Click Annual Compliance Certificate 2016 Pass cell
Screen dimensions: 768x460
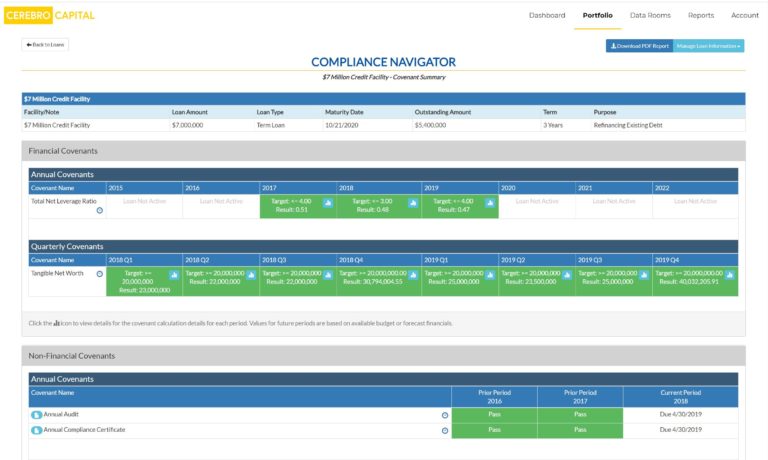494,431
